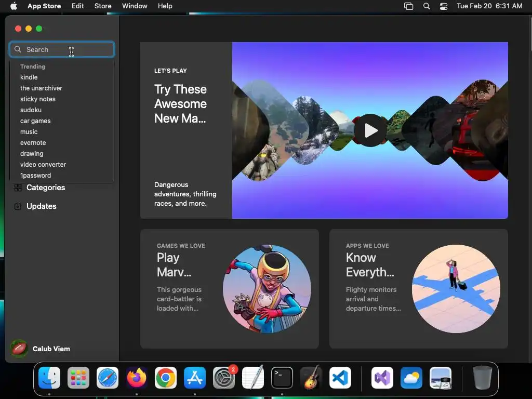Select trending search 'sticky notes'
This screenshot has width=532, height=399.
click(x=37, y=99)
